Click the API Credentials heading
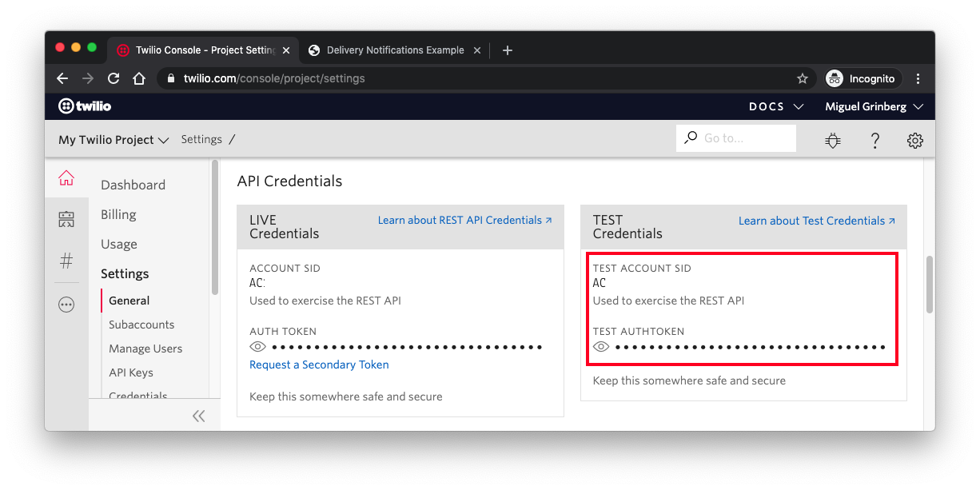 point(289,181)
